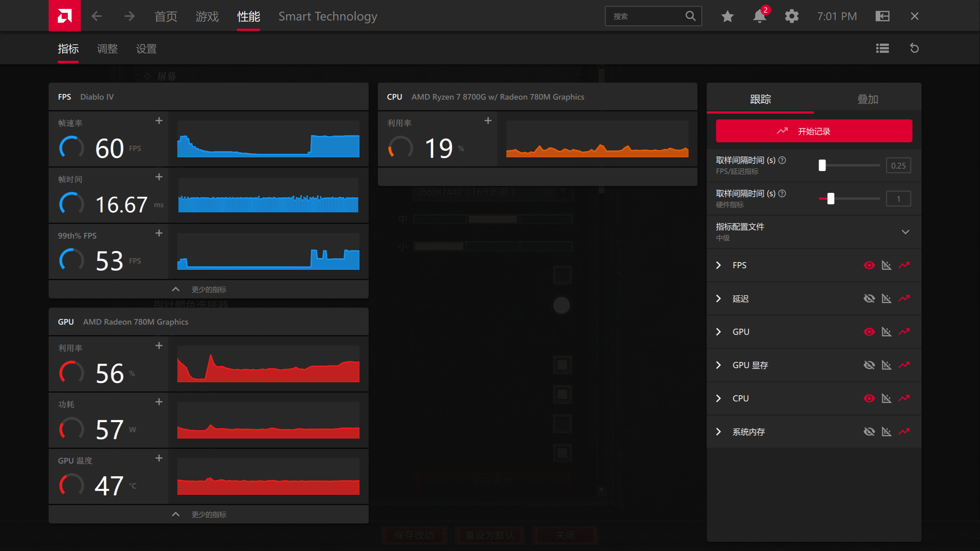The height and width of the screenshot is (551, 980).
Task: Add 99th% FPS metric plus icon
Action: pyautogui.click(x=159, y=233)
